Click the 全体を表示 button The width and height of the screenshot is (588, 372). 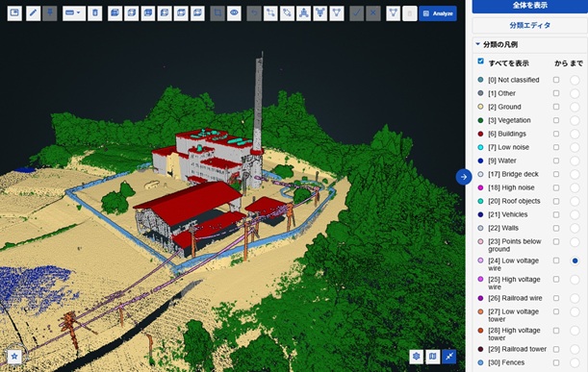pos(530,6)
